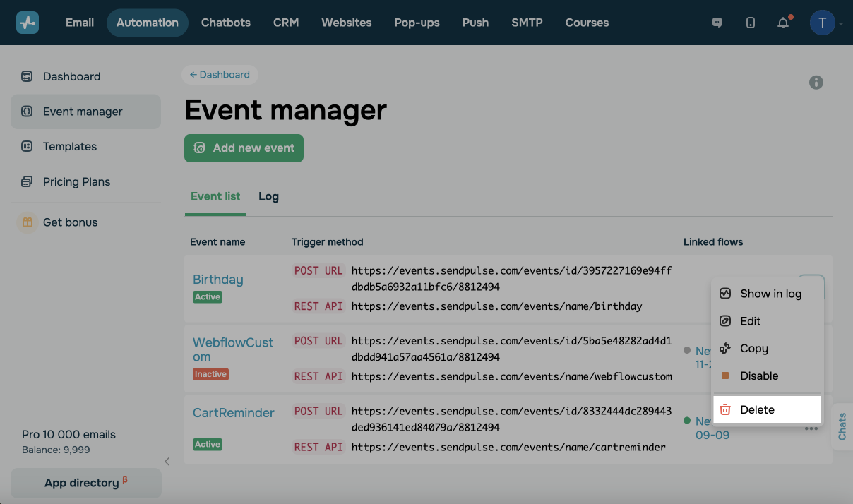Click the trash icon next to Delete

tap(725, 409)
